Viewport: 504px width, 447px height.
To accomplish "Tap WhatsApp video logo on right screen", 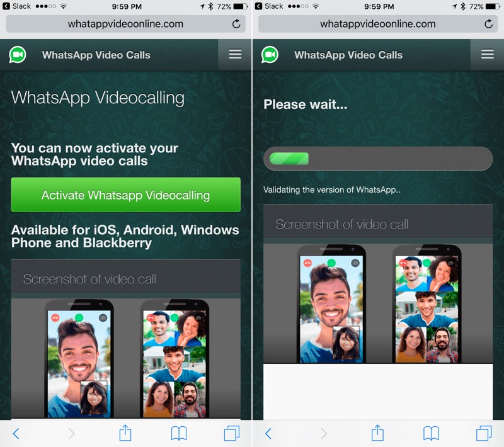I will [x=270, y=55].
